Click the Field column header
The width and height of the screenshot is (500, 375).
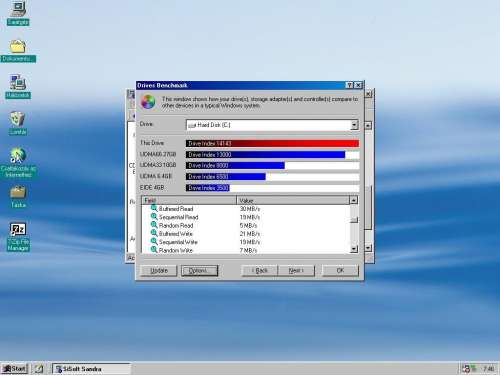pyautogui.click(x=189, y=200)
